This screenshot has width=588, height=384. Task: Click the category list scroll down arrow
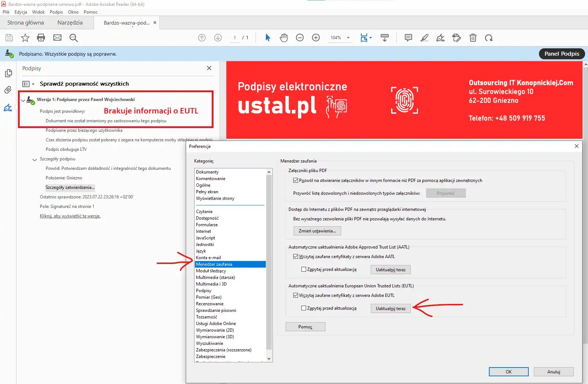(269, 359)
